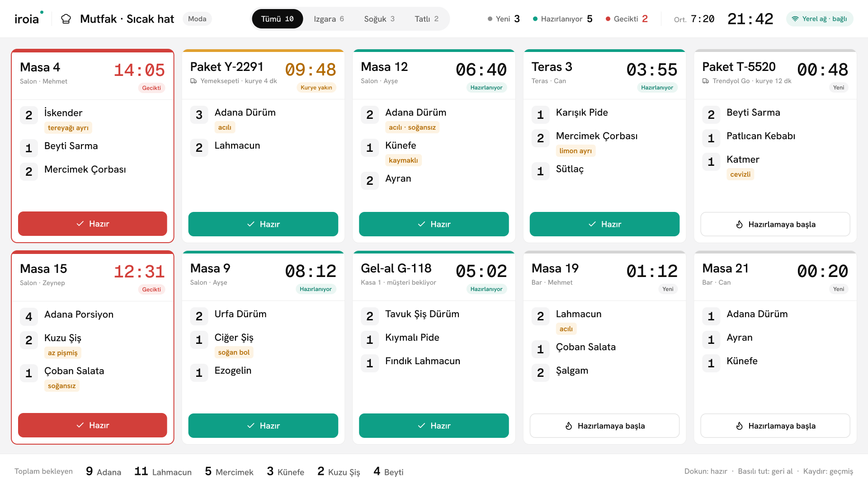Click the limon ayrı note on Teras 3

pyautogui.click(x=576, y=151)
